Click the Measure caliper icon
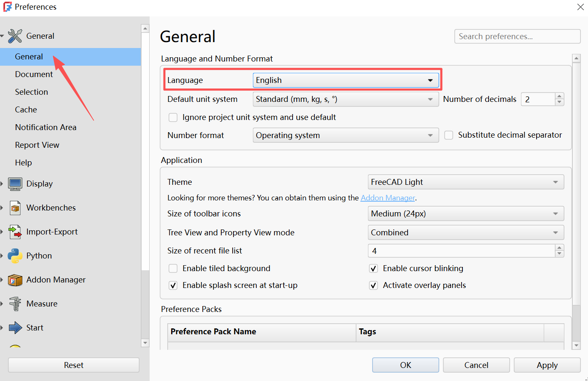Viewport: 588px width, 381px height. tap(15, 304)
